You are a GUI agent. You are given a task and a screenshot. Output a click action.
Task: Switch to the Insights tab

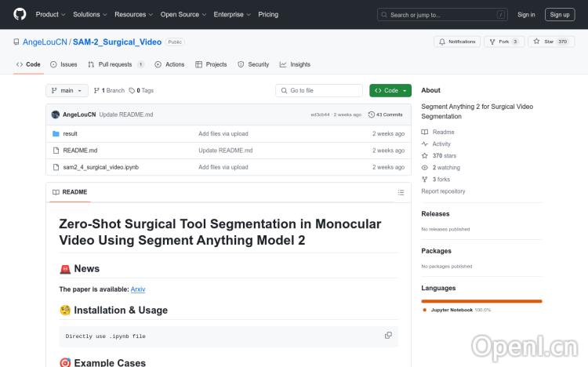[295, 64]
